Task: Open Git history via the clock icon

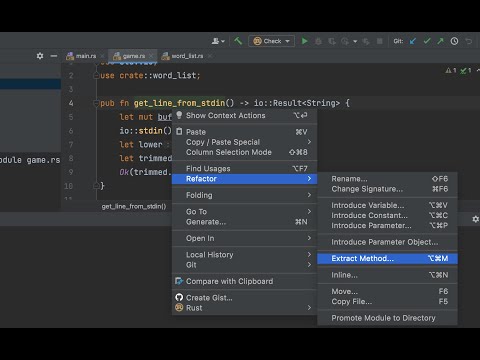Action: 454,41
